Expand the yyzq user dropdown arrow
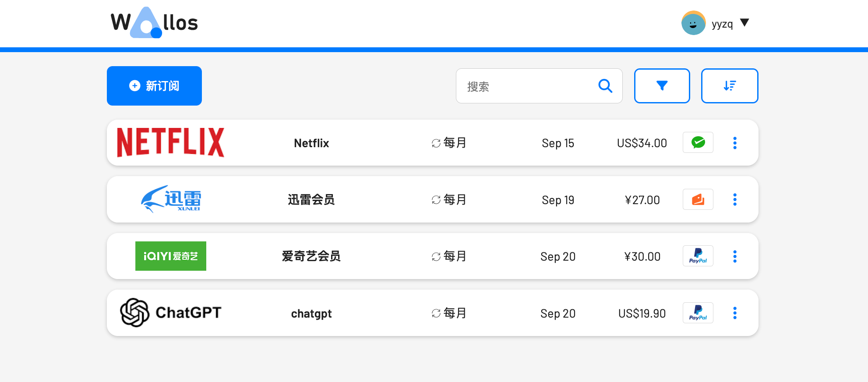 click(x=745, y=23)
